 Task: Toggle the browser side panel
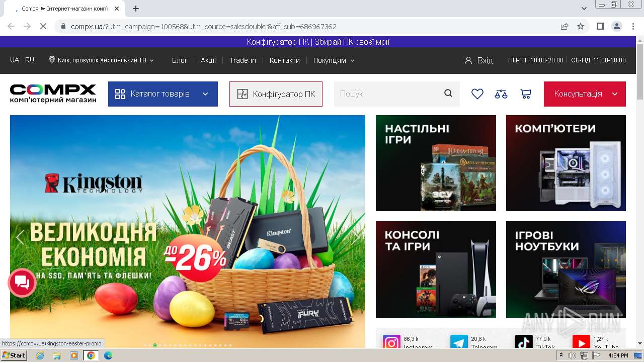600,26
